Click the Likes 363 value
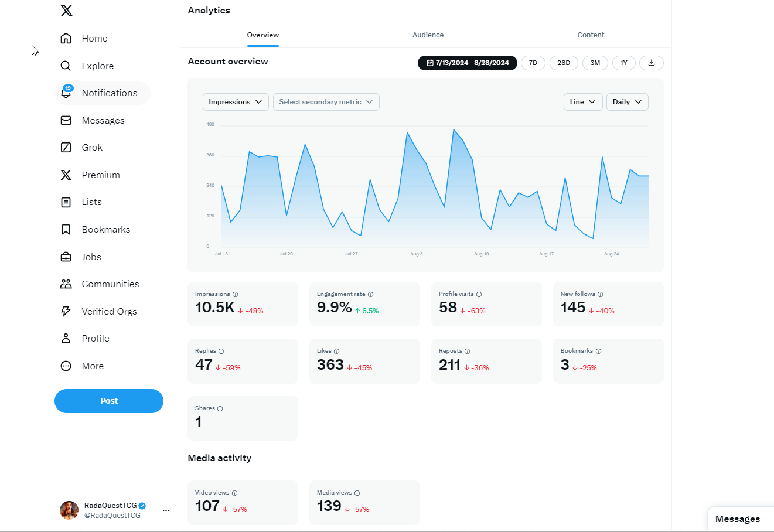 tap(330, 364)
